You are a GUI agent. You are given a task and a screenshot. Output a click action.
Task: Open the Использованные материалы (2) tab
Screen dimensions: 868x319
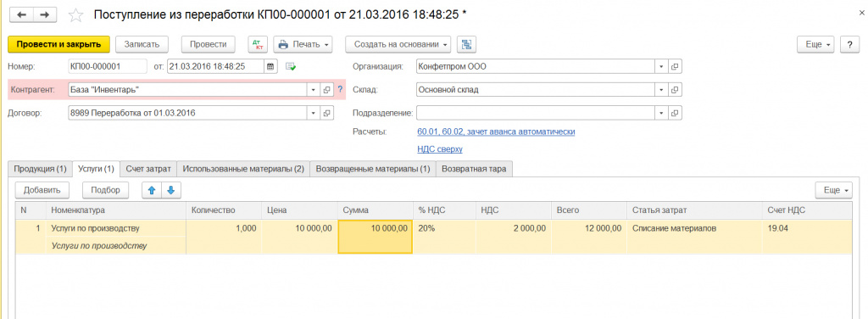click(x=243, y=169)
